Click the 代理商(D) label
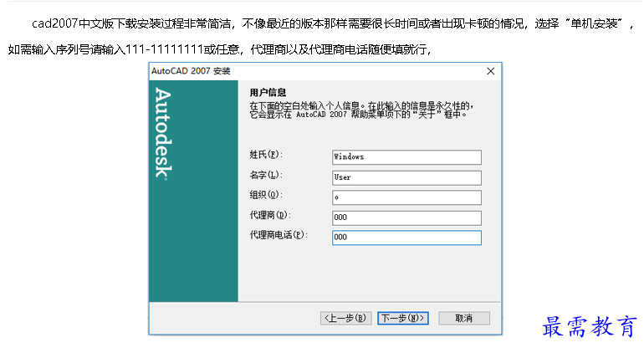 click(270, 215)
